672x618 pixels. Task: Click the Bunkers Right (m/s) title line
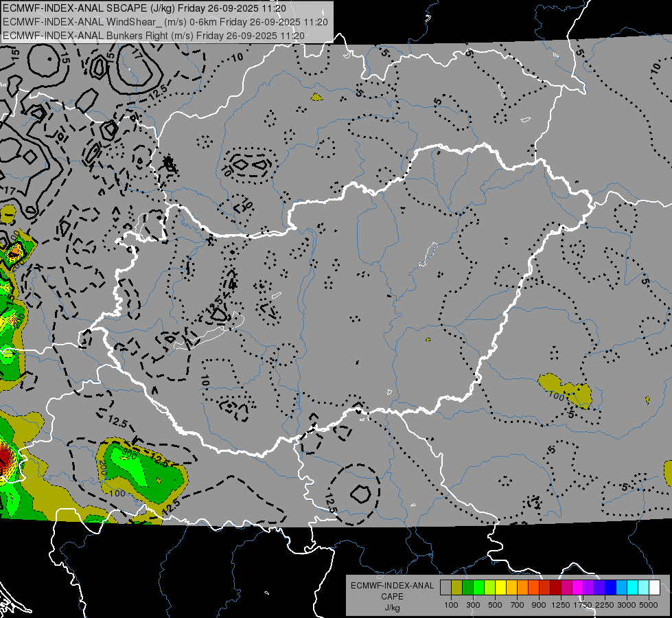(154, 36)
